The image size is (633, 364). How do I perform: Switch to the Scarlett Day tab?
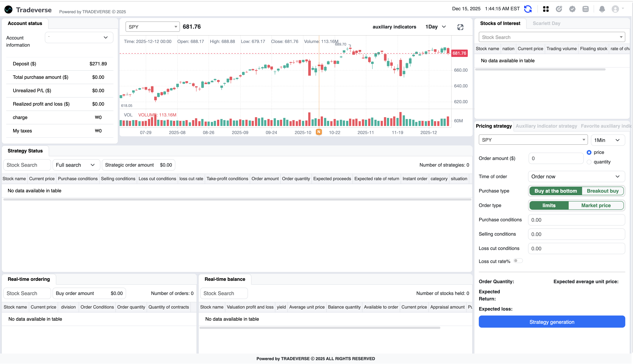(x=546, y=23)
